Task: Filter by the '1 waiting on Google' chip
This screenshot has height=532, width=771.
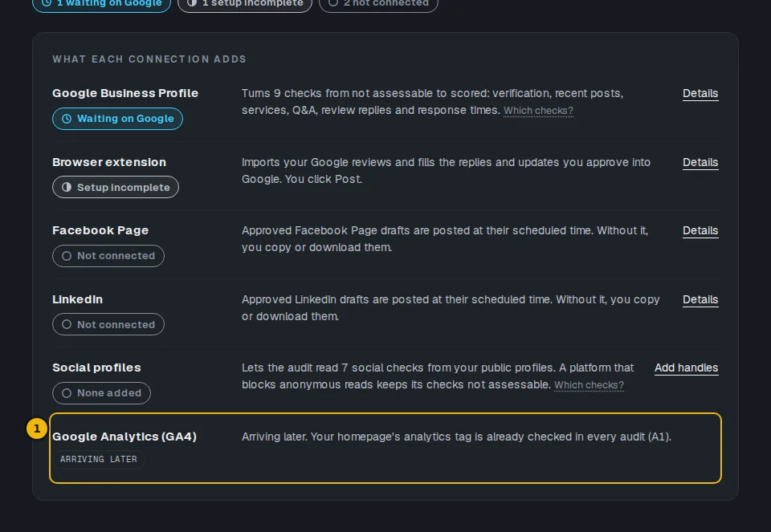Action: point(101,3)
